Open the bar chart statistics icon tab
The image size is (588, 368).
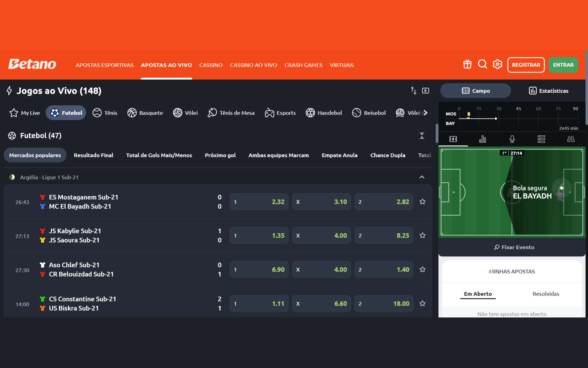pos(483,139)
